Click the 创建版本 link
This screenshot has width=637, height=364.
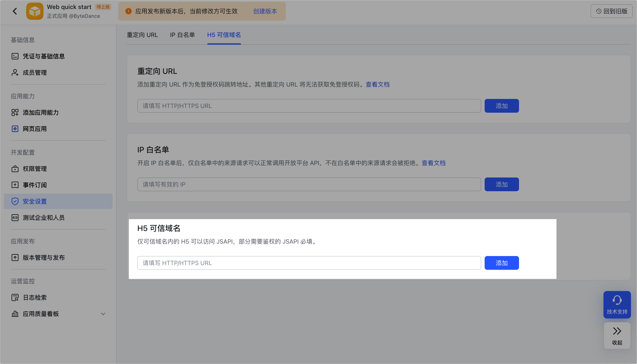(265, 11)
